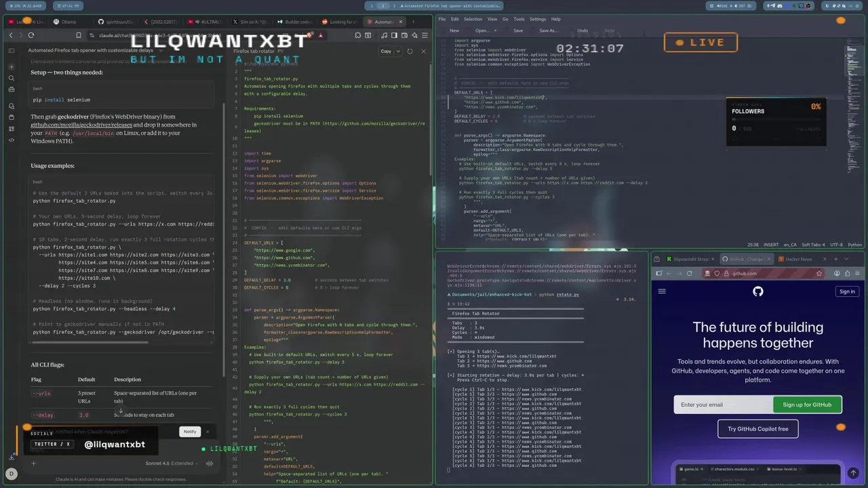This screenshot has height=488, width=868.
Task: Focus the Enter your email field
Action: (x=723, y=405)
